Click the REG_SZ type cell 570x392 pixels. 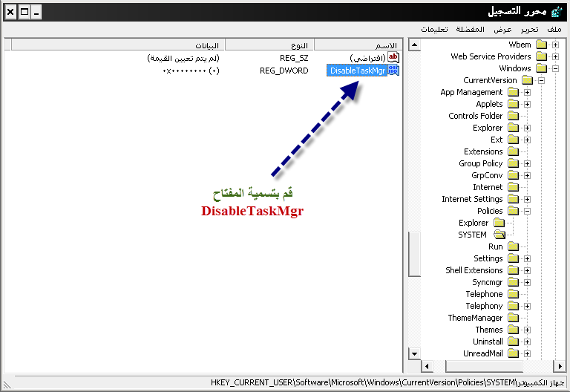[x=294, y=58]
